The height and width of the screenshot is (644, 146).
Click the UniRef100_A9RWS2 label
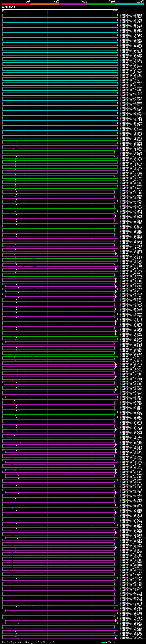[131, 138]
